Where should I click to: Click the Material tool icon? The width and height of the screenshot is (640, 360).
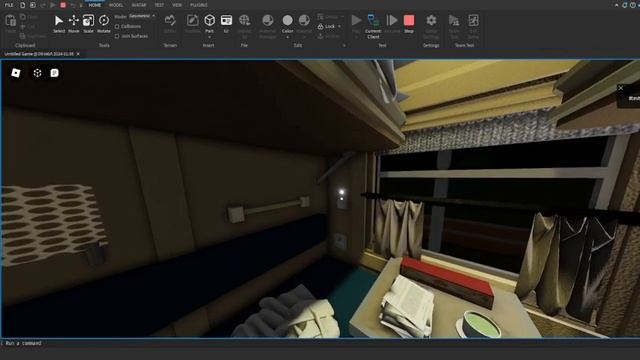pyautogui.click(x=304, y=20)
